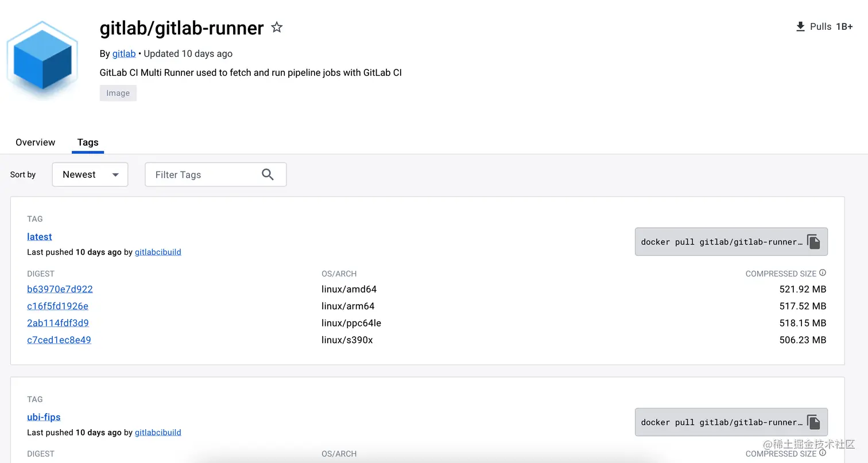
Task: Open digest b63970e7d922
Action: pos(60,289)
